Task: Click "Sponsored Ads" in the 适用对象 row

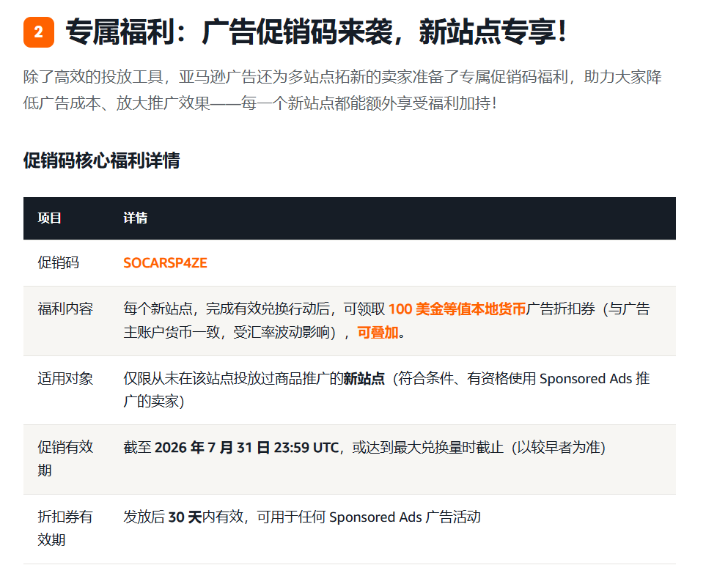Action: tap(586, 379)
